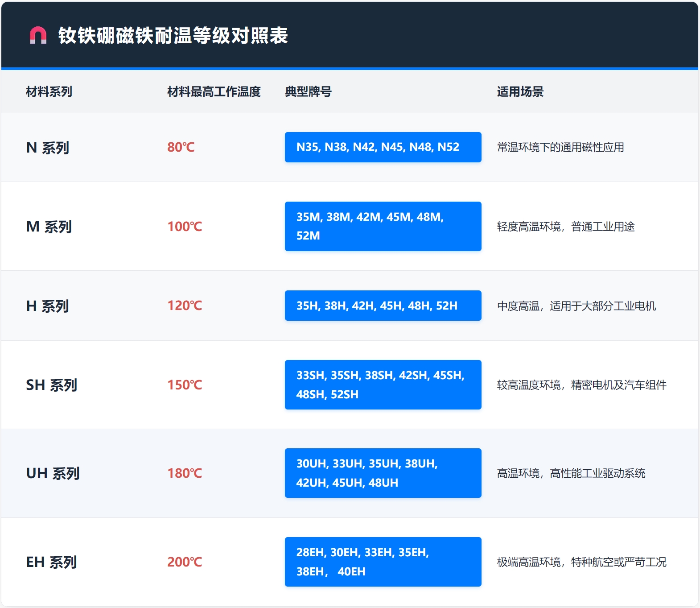Click the magnet icon in the header
Viewport: 700px width, 608px height.
click(38, 36)
